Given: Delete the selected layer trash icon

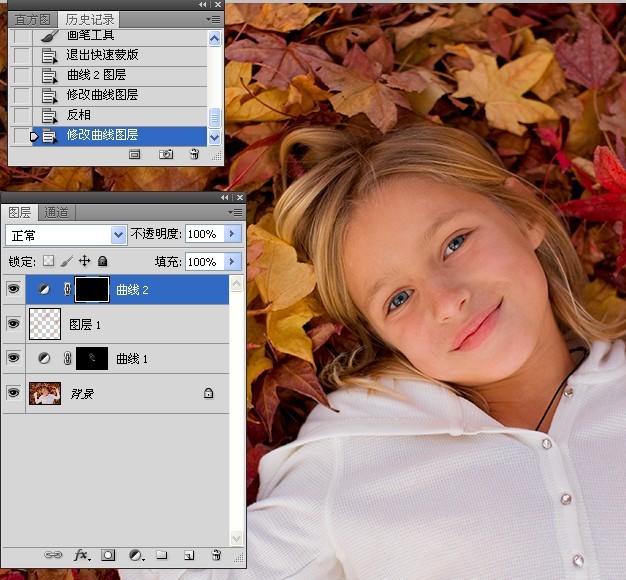Looking at the screenshot, I should click(216, 554).
